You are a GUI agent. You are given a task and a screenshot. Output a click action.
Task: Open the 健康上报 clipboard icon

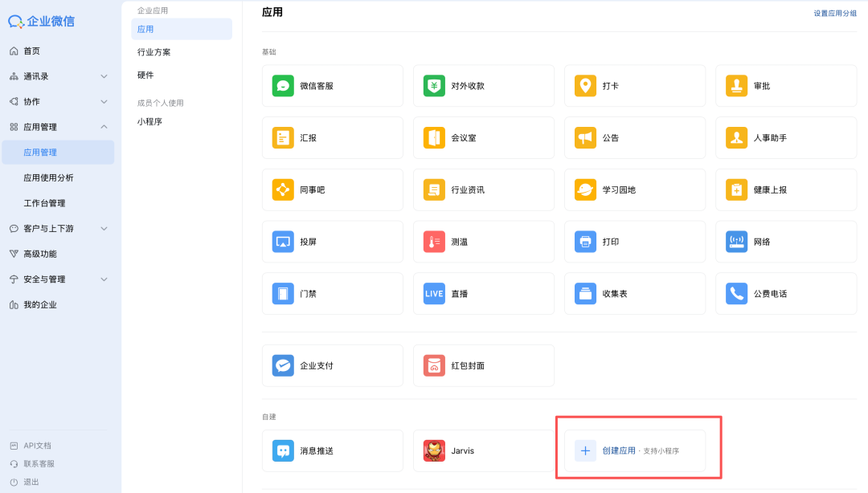tap(736, 189)
